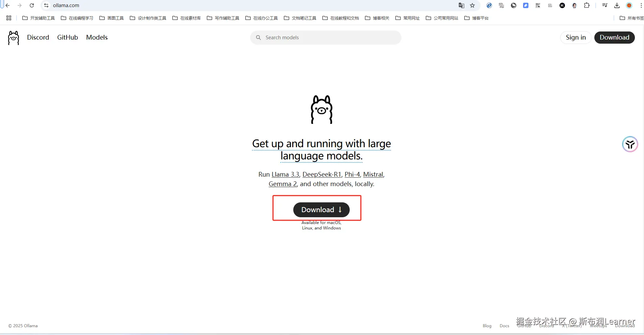Reload the ollama.com page
Image resolution: width=644 pixels, height=335 pixels.
pyautogui.click(x=32, y=5)
